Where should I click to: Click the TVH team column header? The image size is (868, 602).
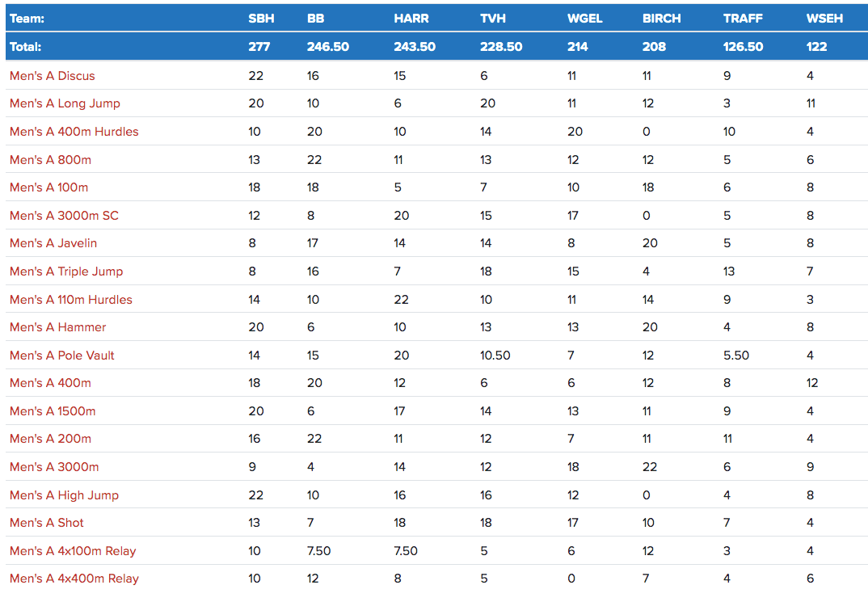[x=493, y=19]
